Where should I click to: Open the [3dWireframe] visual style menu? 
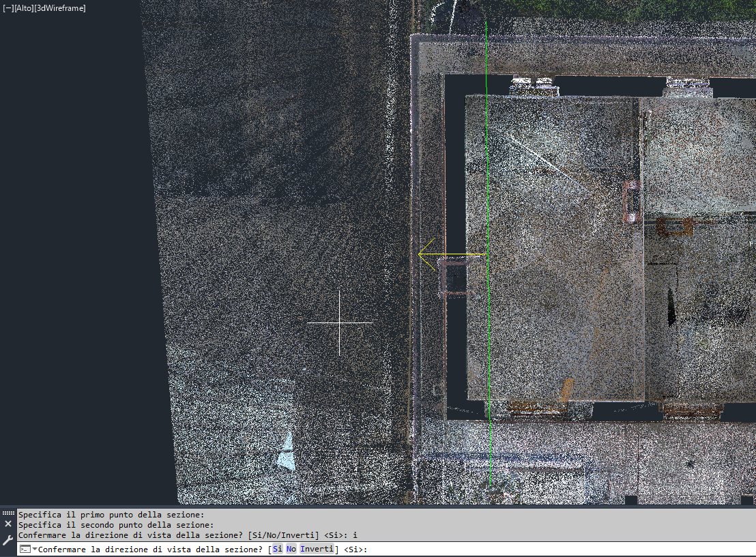point(60,8)
